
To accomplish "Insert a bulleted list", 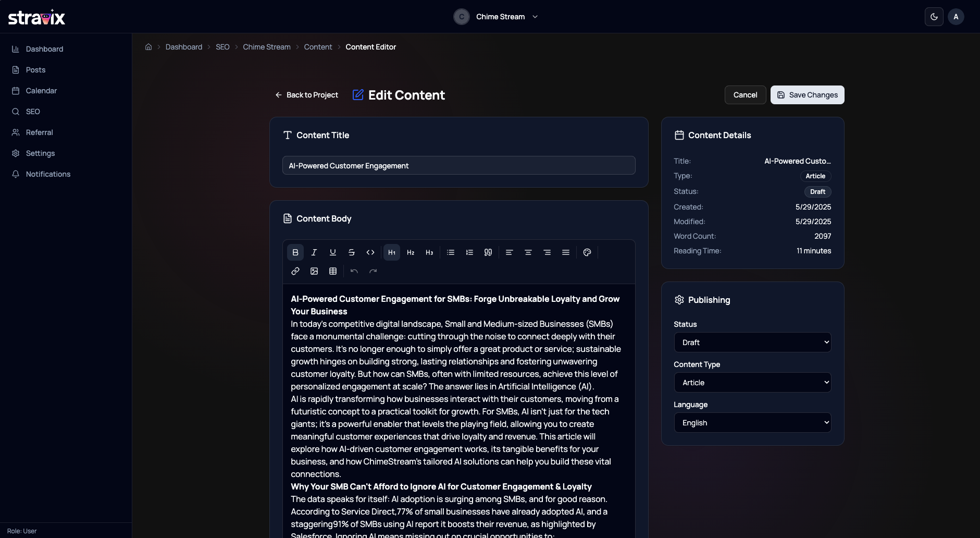I will pyautogui.click(x=451, y=252).
